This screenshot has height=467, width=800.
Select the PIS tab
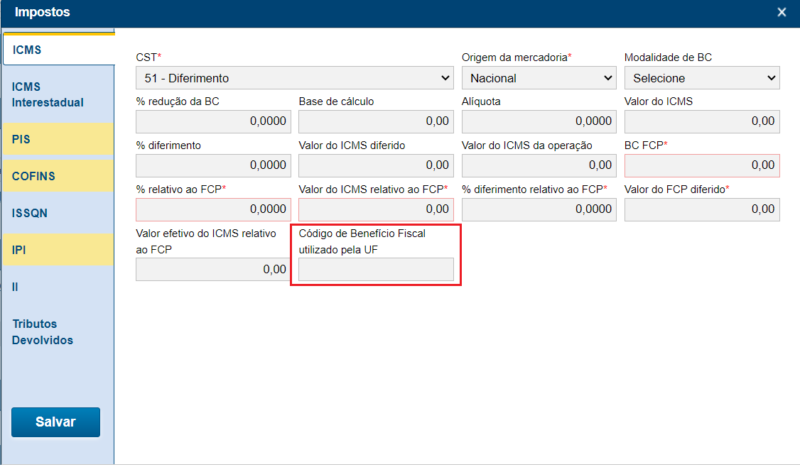point(57,140)
